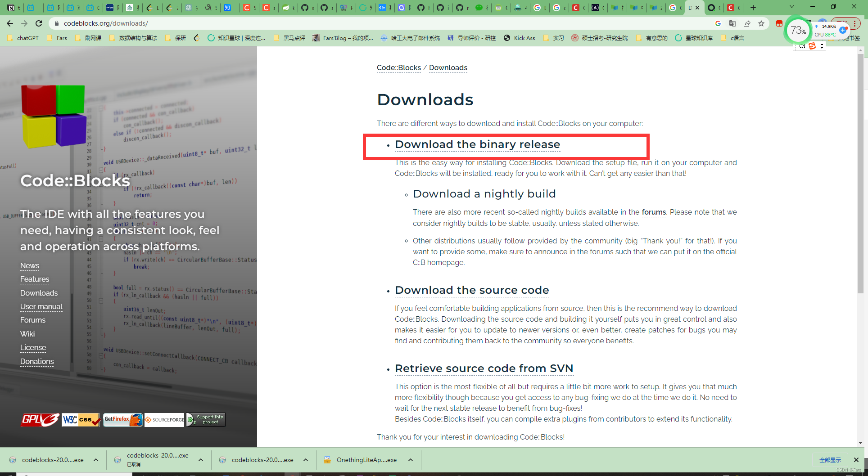Open License in the sidebar menu

pos(33,347)
